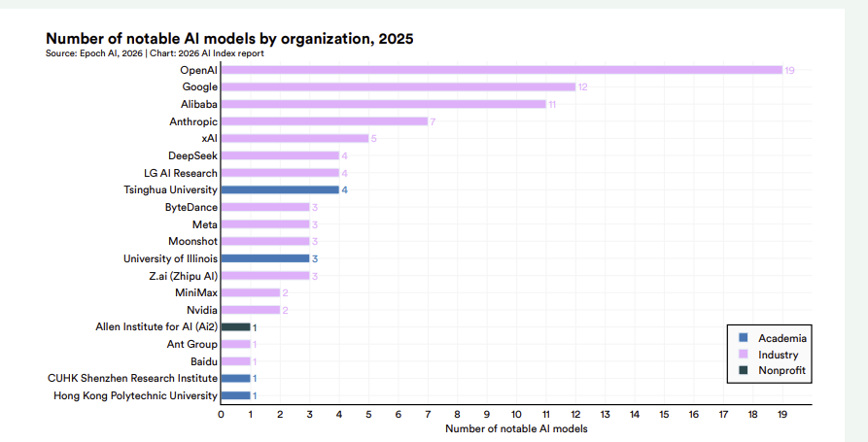Click the Baidu axis label
The width and height of the screenshot is (868, 442).
[x=204, y=361]
